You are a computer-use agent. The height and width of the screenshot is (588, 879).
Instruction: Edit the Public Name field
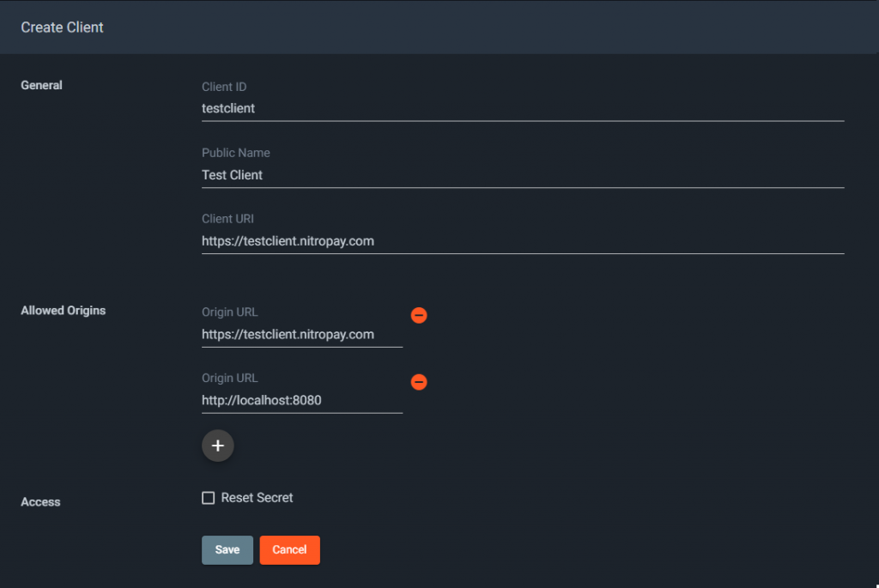point(523,175)
